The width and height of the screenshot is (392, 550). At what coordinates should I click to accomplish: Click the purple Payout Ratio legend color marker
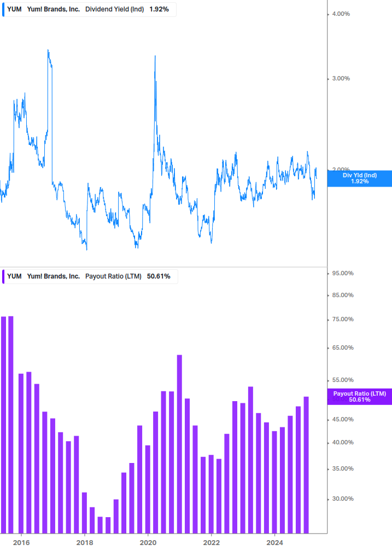click(x=3, y=276)
